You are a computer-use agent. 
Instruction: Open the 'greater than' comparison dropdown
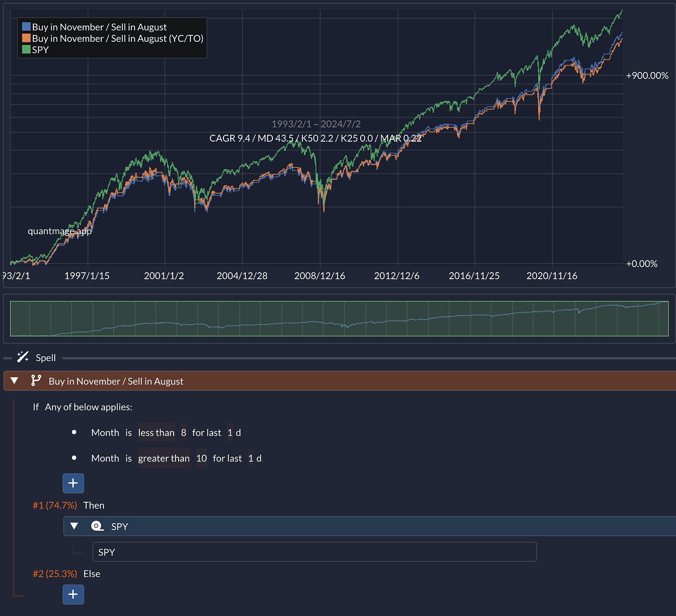pos(164,458)
